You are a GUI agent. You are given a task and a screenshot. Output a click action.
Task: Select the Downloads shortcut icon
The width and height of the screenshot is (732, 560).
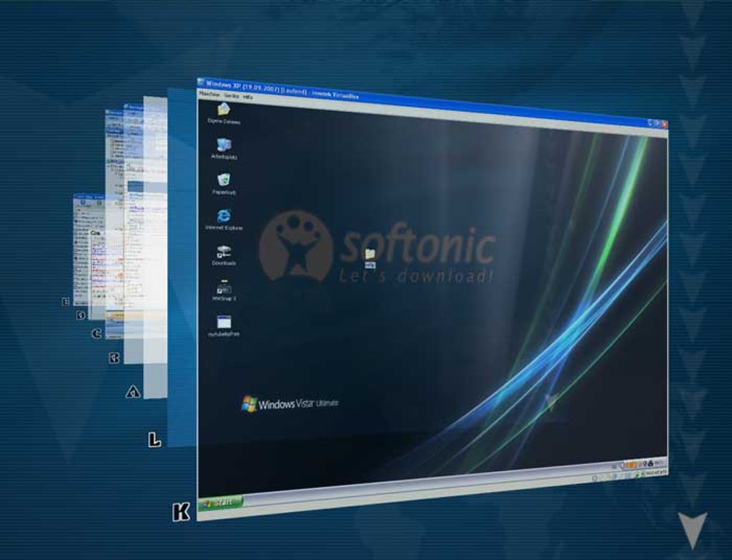(224, 255)
